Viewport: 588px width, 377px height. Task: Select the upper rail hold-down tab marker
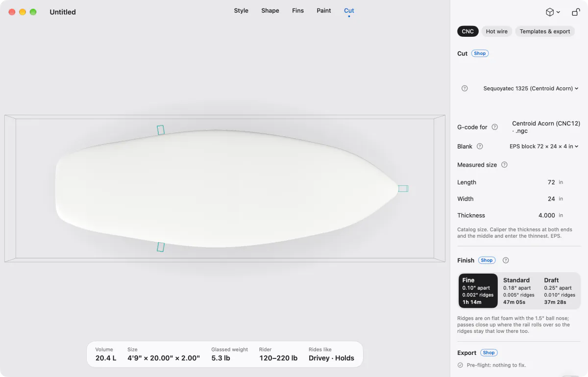coord(161,130)
